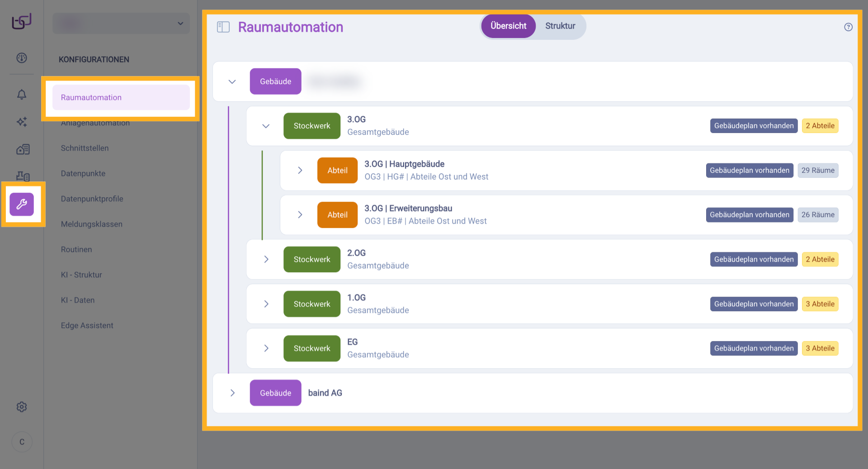Image resolution: width=868 pixels, height=469 pixels.
Task: Click the wrench configuration icon
Action: click(22, 204)
